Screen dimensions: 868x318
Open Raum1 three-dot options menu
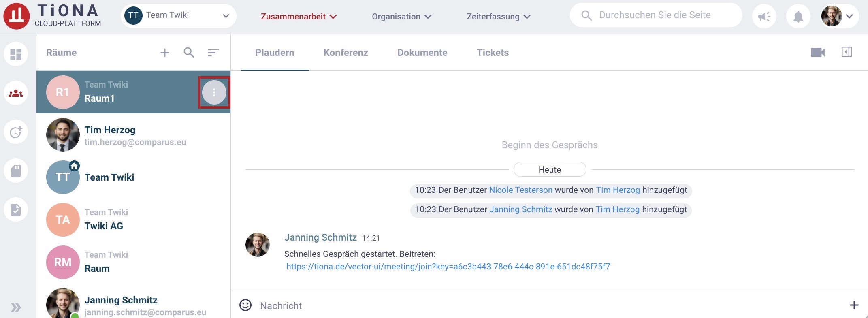pos(214,92)
